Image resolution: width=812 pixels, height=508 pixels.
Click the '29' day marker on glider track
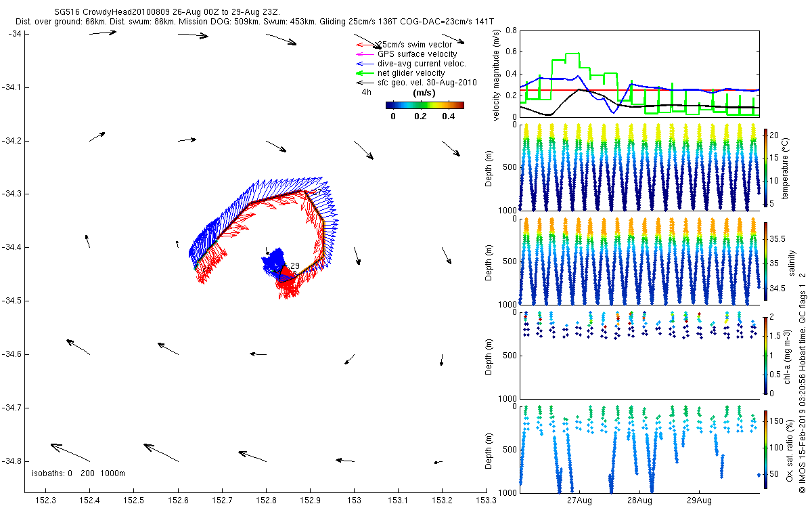tap(295, 266)
